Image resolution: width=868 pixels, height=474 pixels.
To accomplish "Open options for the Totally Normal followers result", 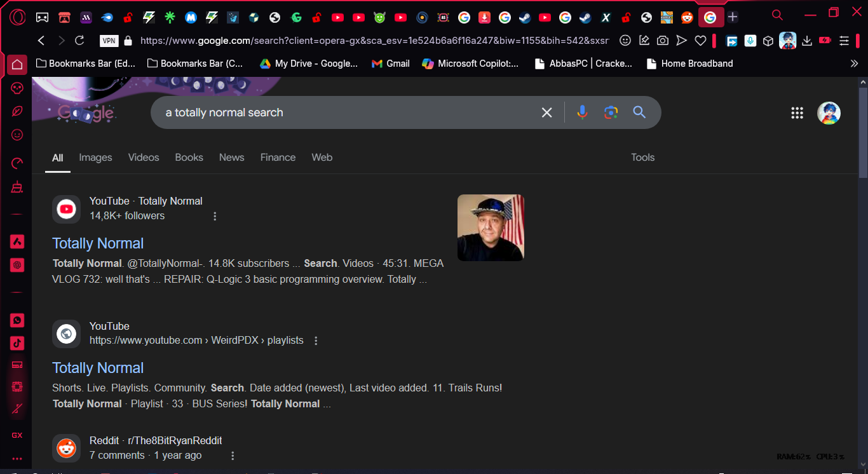I will click(215, 216).
